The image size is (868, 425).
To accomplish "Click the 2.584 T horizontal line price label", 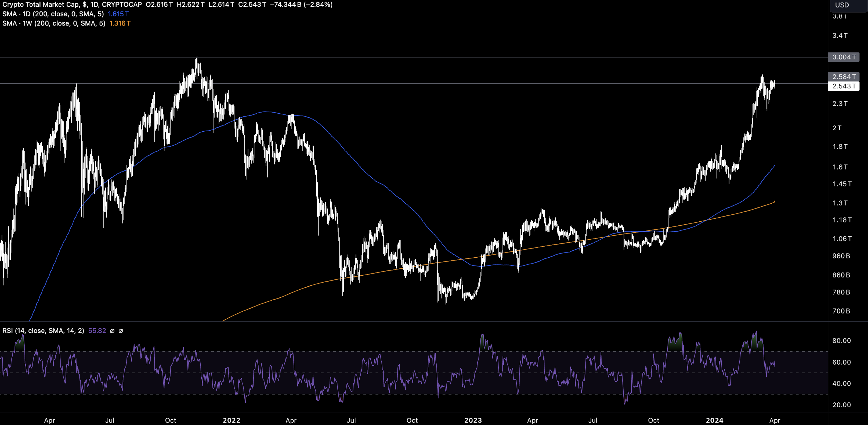I will [843, 77].
